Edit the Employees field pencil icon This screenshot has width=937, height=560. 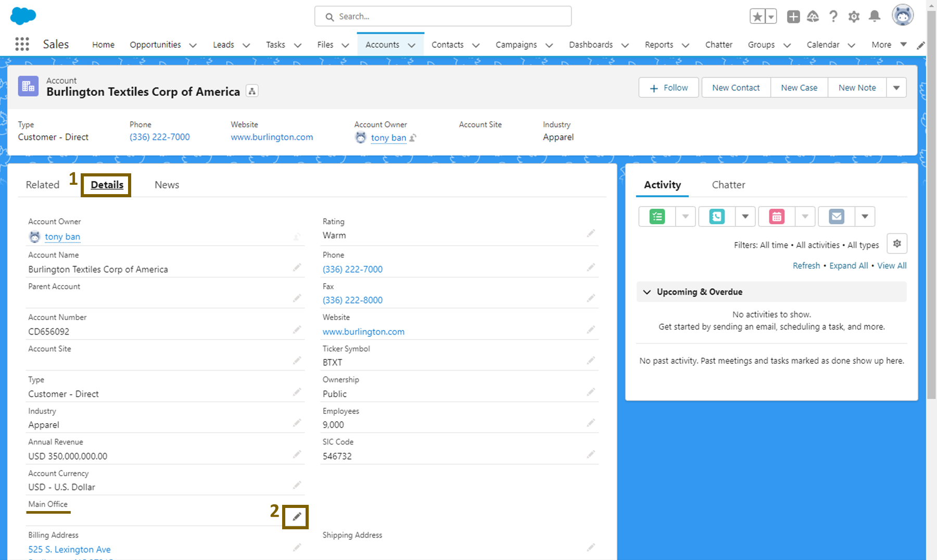(591, 423)
